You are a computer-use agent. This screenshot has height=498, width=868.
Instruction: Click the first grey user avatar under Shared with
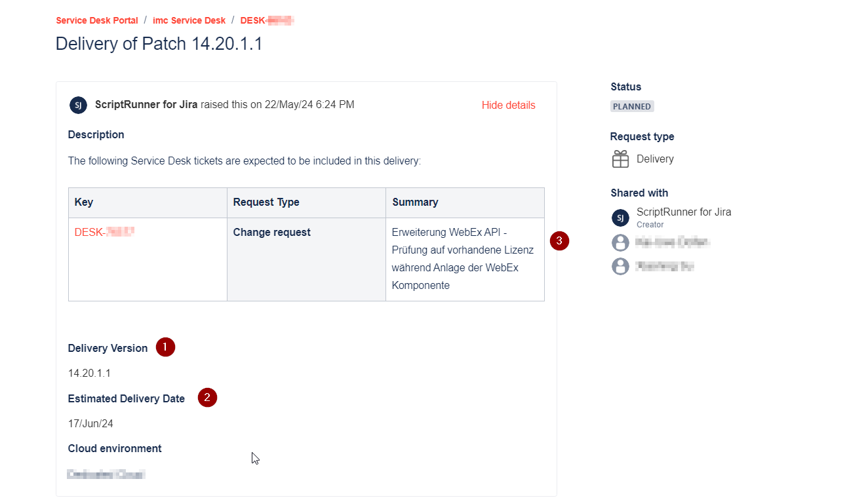(620, 242)
